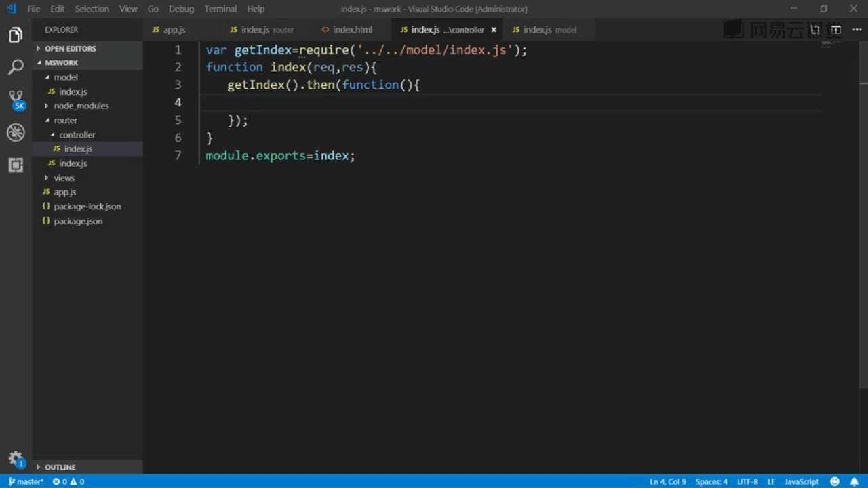868x488 pixels.
Task: Open the Explorer view in activity bar
Action: pyautogui.click(x=16, y=35)
